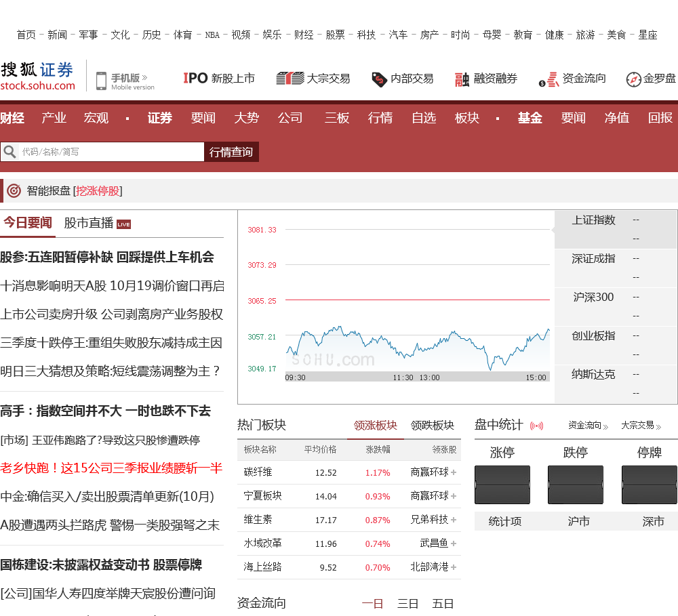Click the 智能报盘 target icon
Image resolution: width=678 pixels, height=616 pixels.
14,190
